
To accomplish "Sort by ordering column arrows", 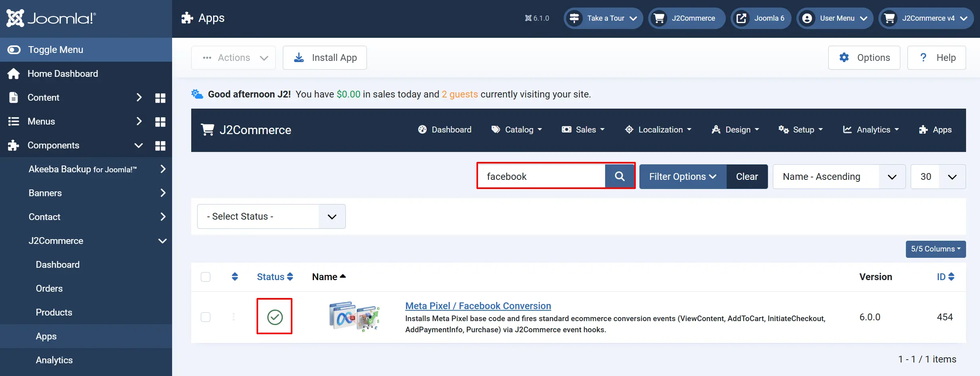I will 235,277.
